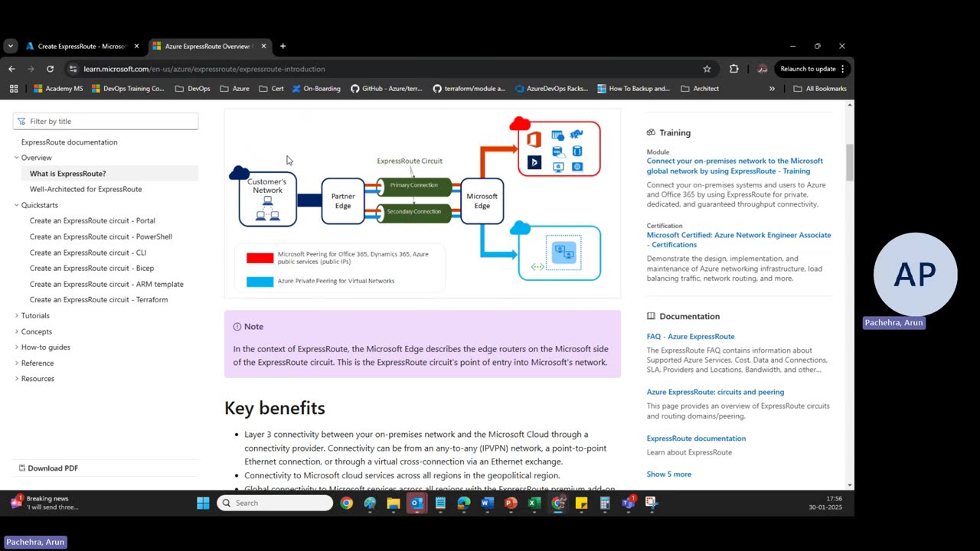Reload the page with the refresh icon
Viewport: 980px width, 551px height.
click(x=50, y=69)
